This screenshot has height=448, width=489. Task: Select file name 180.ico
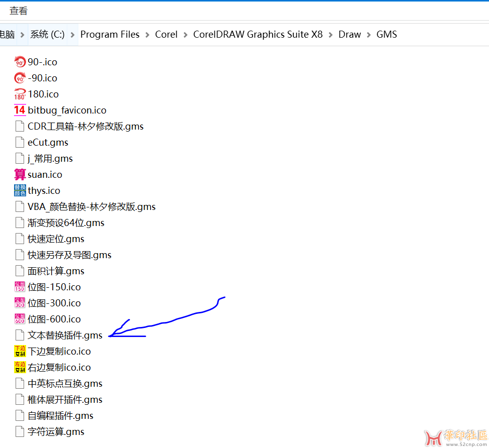[x=43, y=94]
